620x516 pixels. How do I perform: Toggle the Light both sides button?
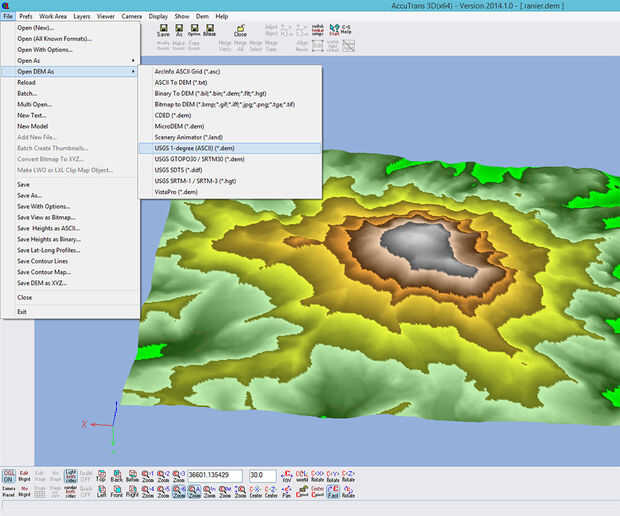(x=70, y=476)
